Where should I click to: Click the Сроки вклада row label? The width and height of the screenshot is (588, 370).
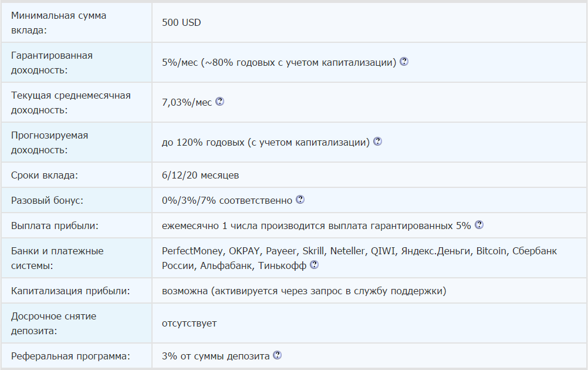coord(45,175)
